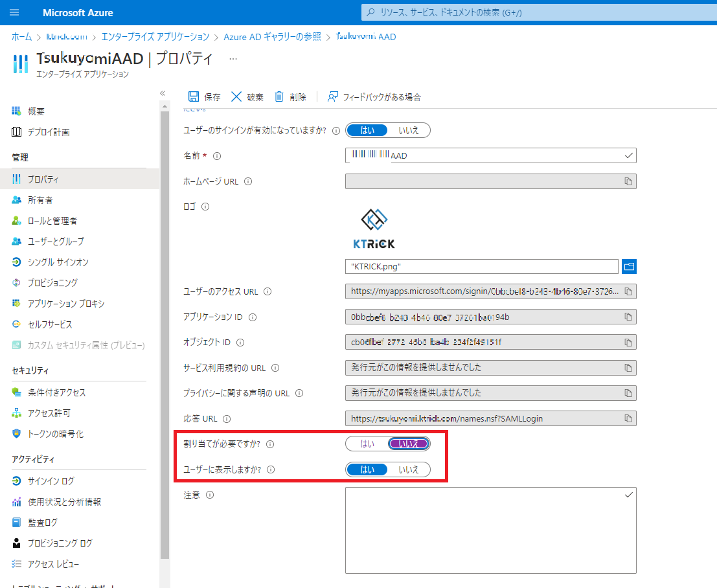Viewport: 717px width, 588px height.
Task: Click the resource search box
Action: coord(539,12)
